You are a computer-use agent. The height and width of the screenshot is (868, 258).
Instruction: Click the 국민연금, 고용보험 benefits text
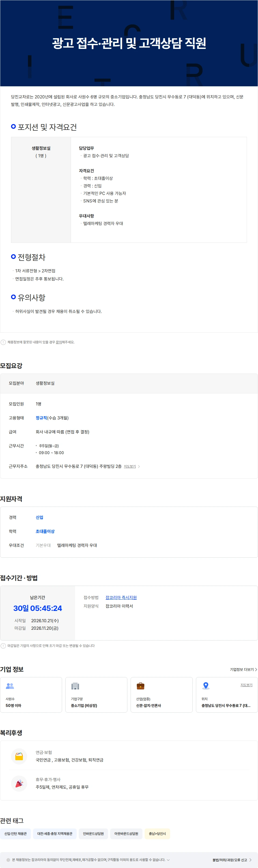(70, 760)
